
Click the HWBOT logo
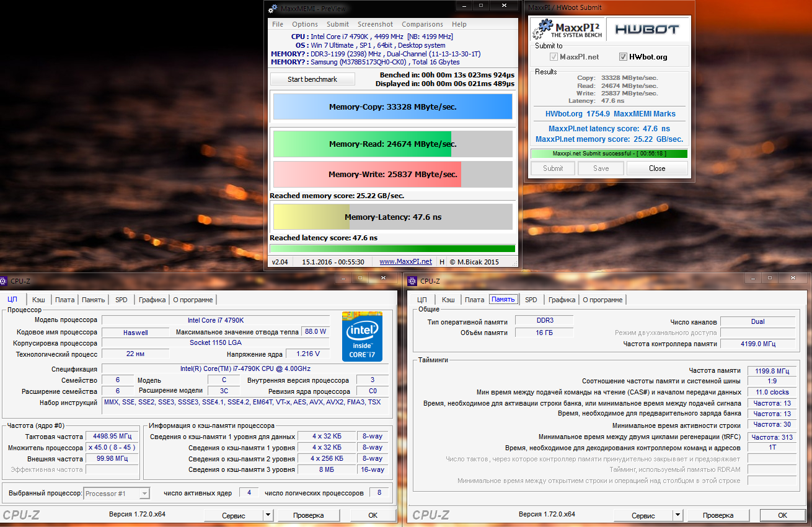[x=647, y=28]
